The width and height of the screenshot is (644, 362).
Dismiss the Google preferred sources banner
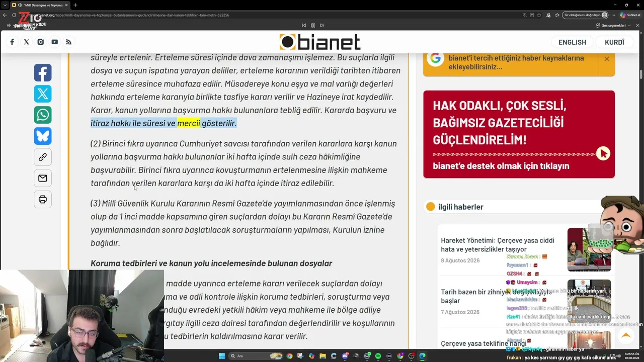point(607,59)
